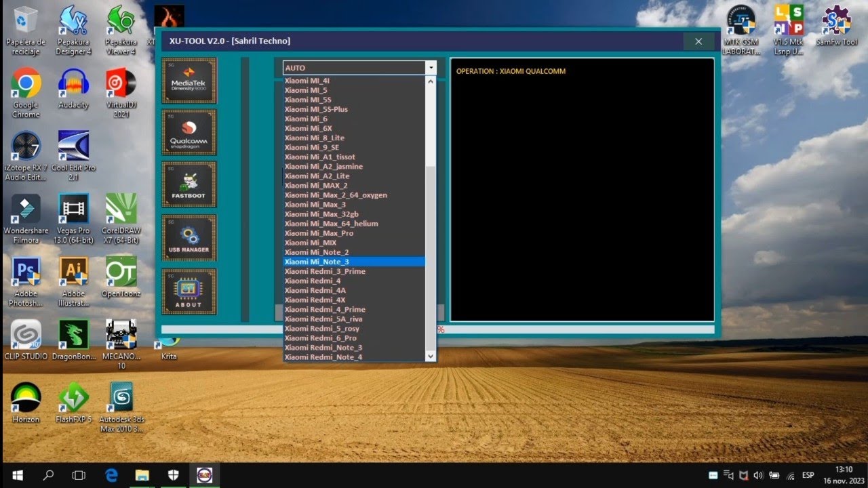Click the black operation log area
The width and height of the screenshot is (868, 488).
point(580,190)
